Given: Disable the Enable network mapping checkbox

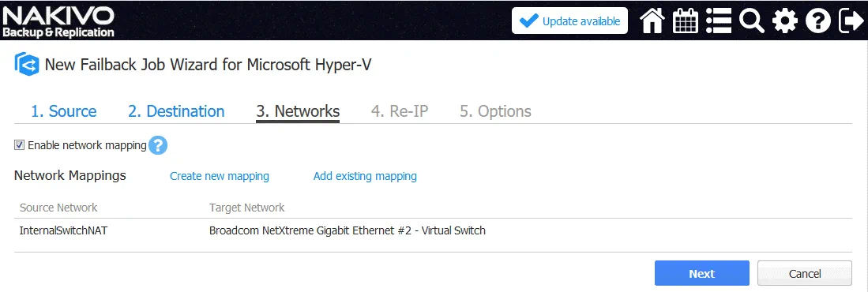Looking at the screenshot, I should pyautogui.click(x=20, y=145).
